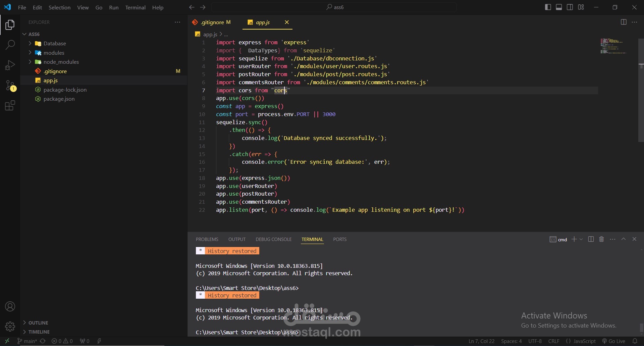Image resolution: width=644 pixels, height=346 pixels.
Task: Open the File menu
Action: pyautogui.click(x=22, y=7)
